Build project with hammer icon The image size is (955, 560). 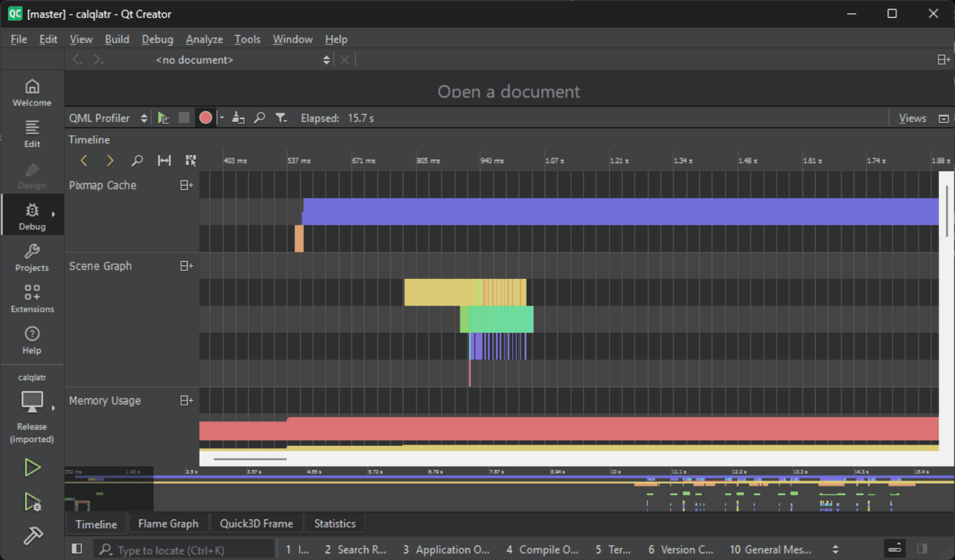[32, 535]
